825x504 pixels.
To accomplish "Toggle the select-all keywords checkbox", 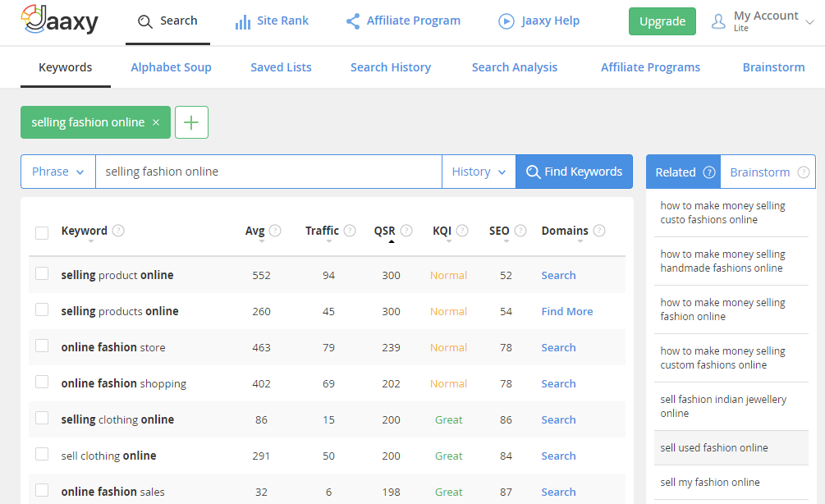I will 42,232.
